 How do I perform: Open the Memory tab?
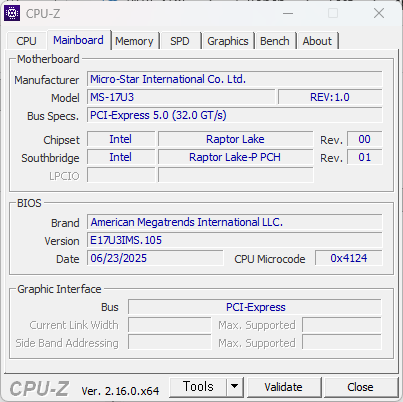coord(134,41)
